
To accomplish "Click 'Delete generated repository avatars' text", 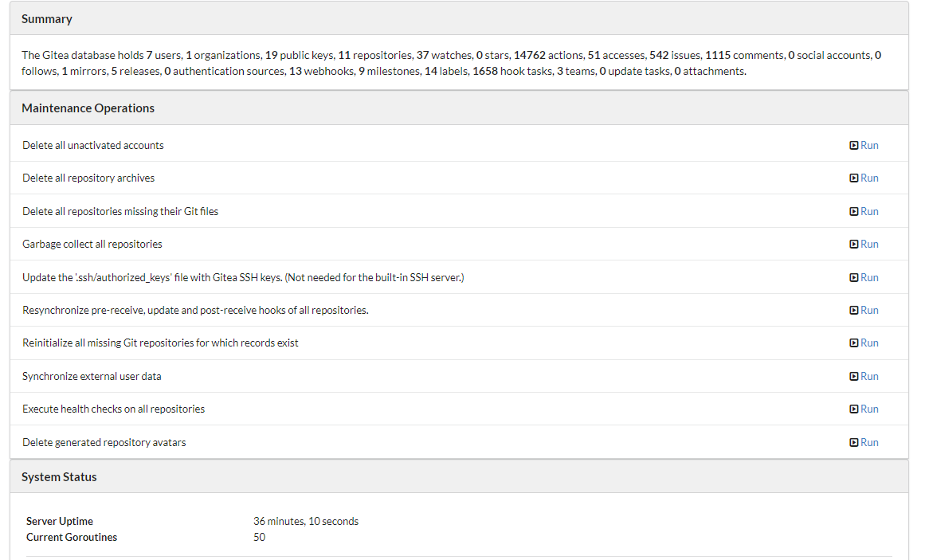I will click(104, 443).
